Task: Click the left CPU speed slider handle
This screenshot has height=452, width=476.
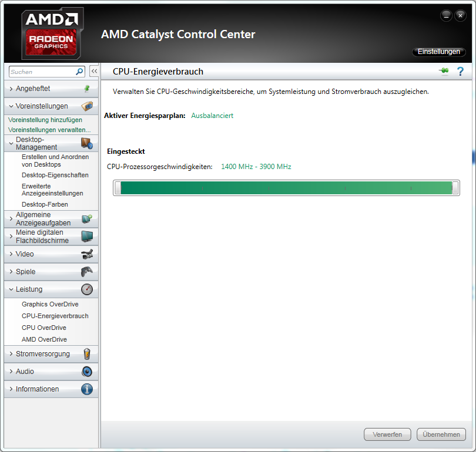Action: 118,188
